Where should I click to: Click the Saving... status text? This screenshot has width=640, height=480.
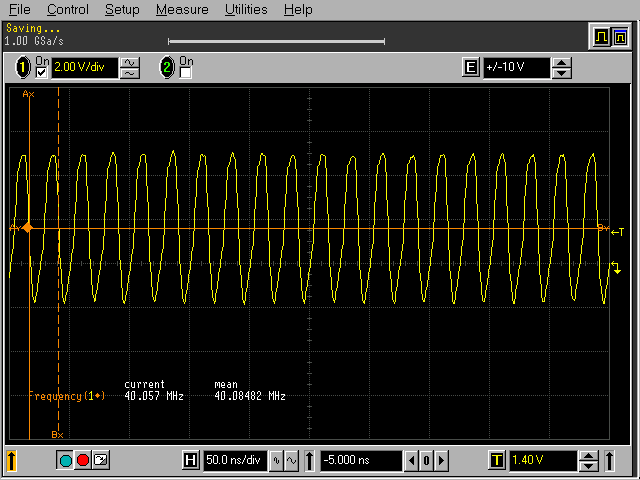(33, 29)
